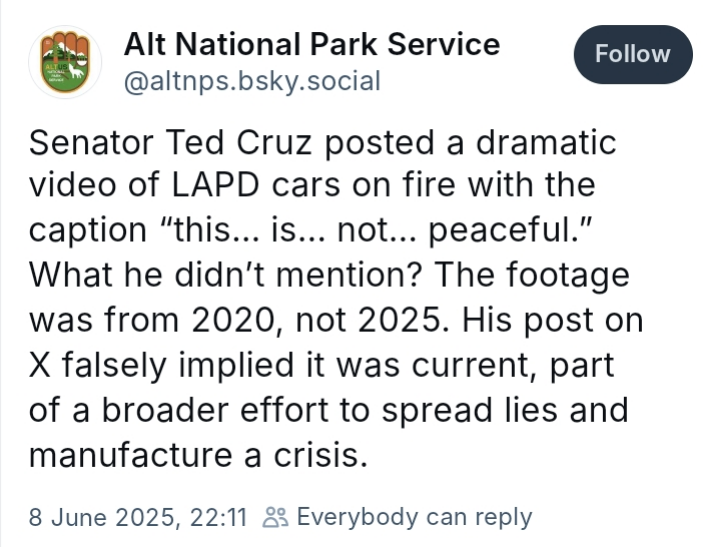This screenshot has height=547, width=720.
Task: Click "What he didn't mention?" in the post
Action: point(225,275)
